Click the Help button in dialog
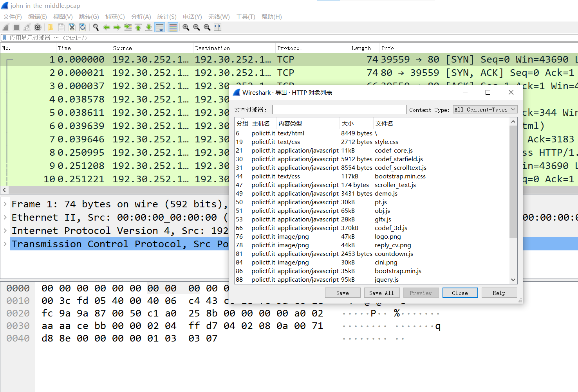 (499, 293)
